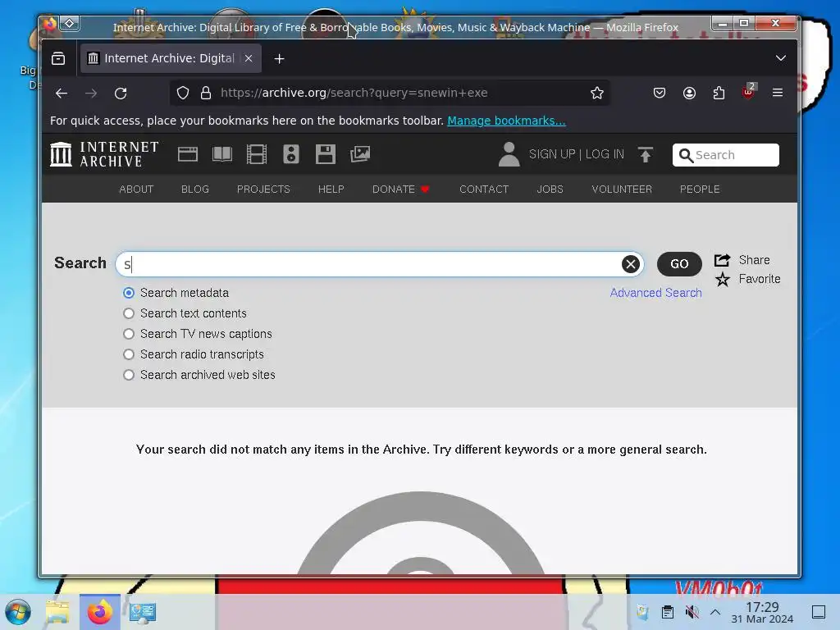Click the Favorite star button
Image resolution: width=840 pixels, height=630 pixels.
pyautogui.click(x=748, y=279)
